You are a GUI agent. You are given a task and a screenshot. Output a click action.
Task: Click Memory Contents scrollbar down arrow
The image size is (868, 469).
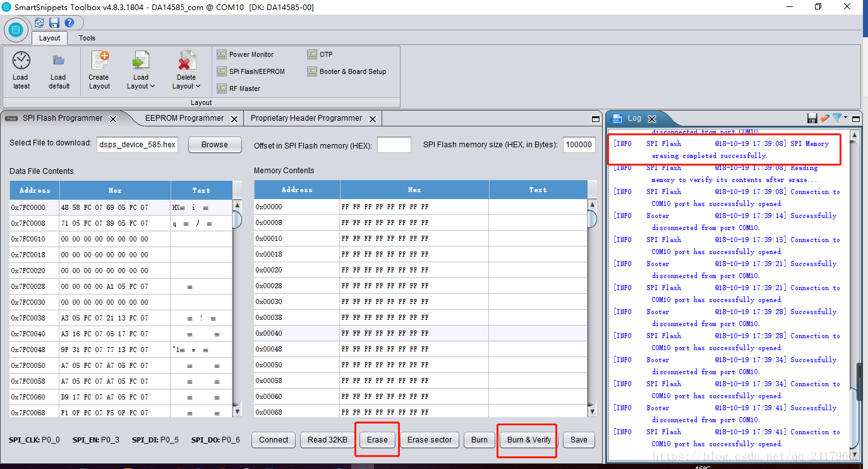(592, 412)
